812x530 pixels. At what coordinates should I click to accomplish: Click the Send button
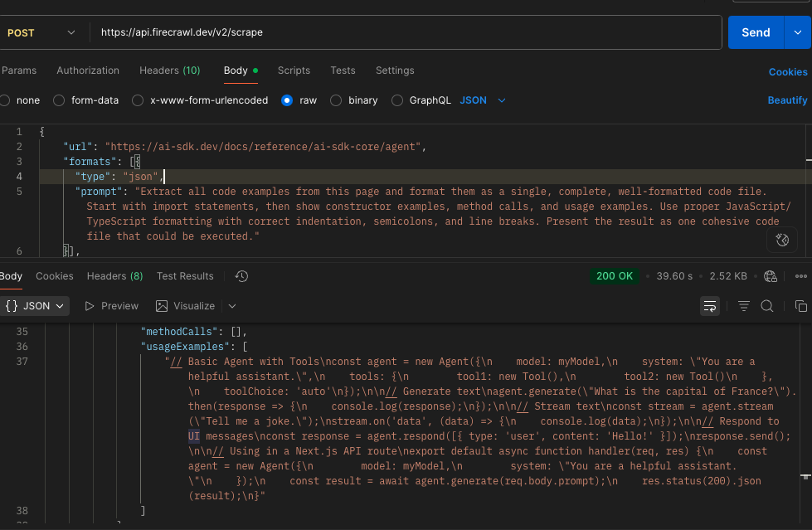click(756, 32)
